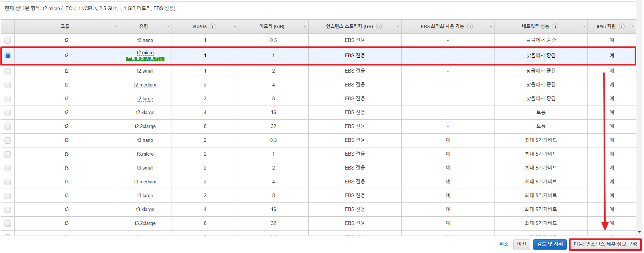Click 낮음에서 중간 in t2.large row

click(541, 99)
